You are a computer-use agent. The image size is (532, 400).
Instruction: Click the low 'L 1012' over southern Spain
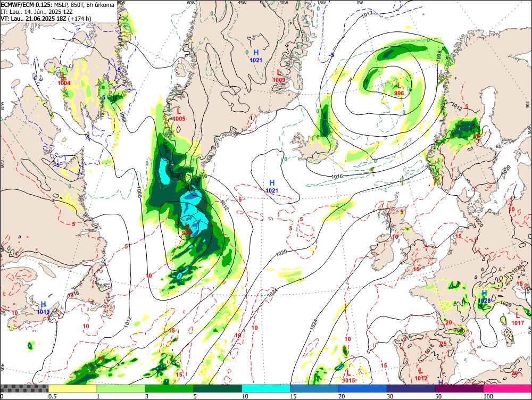[421, 374]
